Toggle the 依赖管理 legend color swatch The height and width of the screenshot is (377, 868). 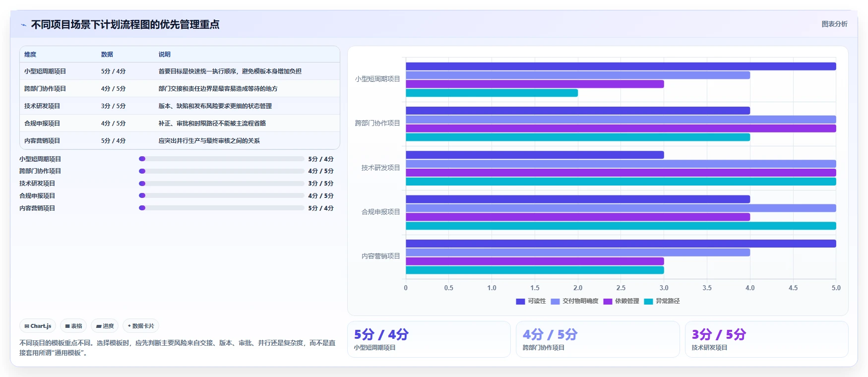click(608, 301)
